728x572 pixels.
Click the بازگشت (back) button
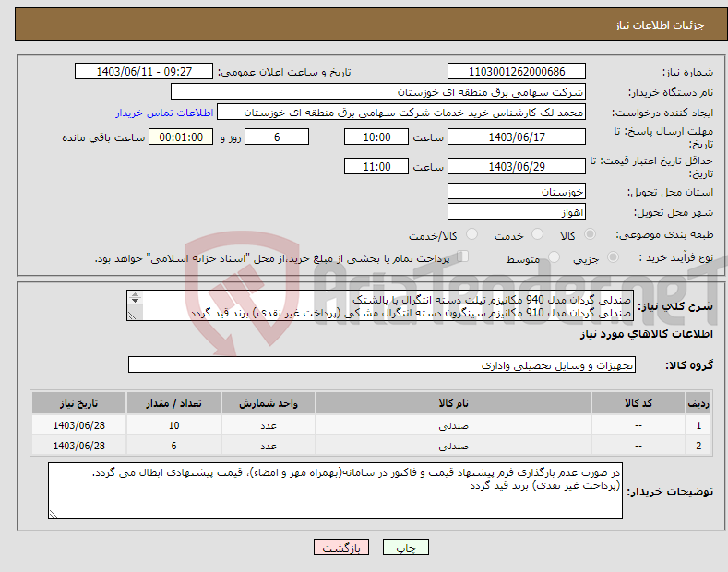pos(341,548)
